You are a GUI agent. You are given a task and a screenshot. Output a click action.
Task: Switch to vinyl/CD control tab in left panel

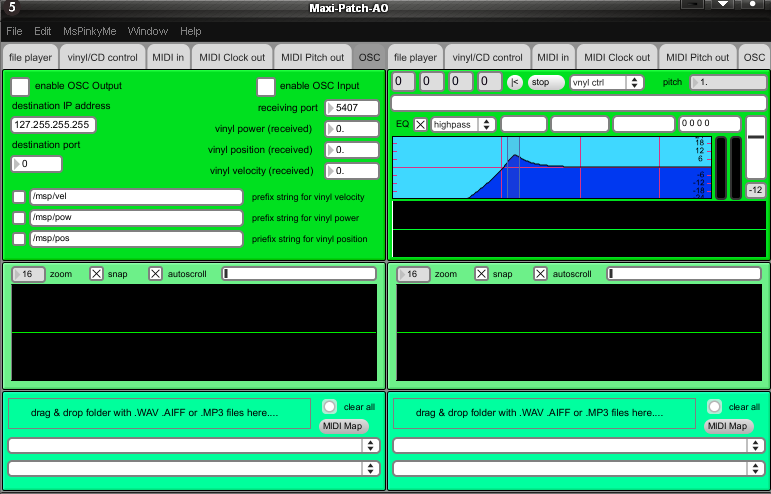tap(102, 58)
